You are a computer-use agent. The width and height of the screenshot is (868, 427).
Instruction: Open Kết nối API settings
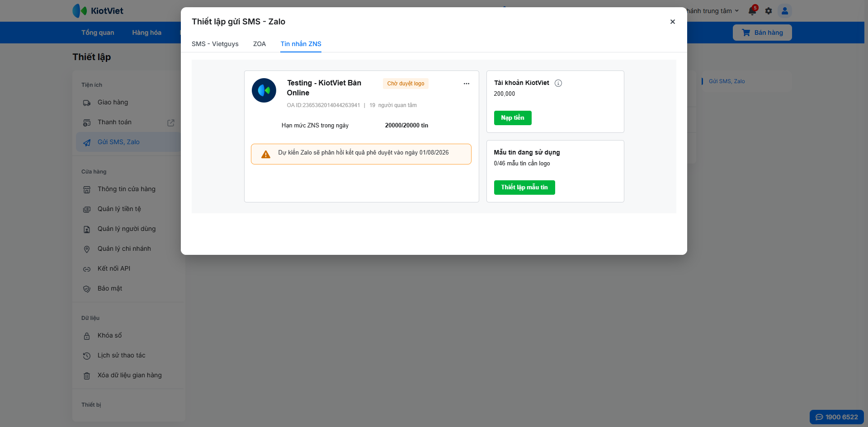click(129, 269)
